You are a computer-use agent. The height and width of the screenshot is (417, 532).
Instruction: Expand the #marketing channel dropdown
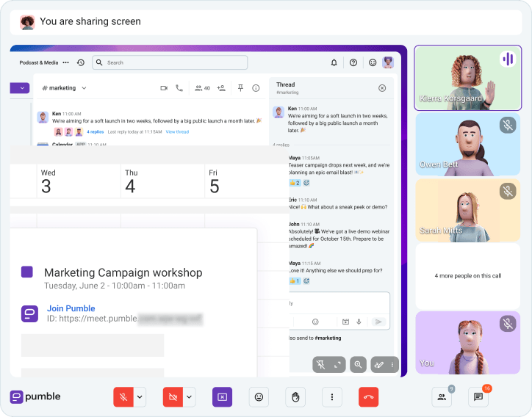tap(85, 88)
